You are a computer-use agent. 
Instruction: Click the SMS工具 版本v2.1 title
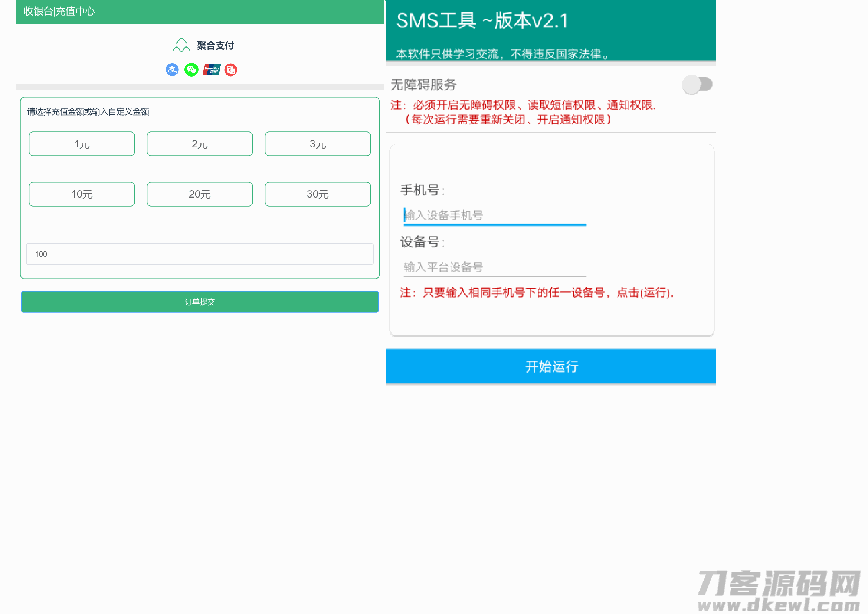tap(482, 20)
